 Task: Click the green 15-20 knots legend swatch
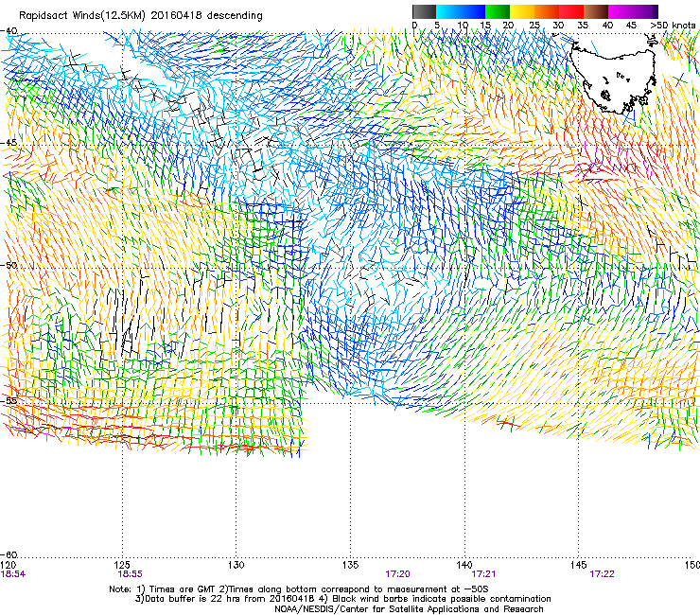point(498,11)
